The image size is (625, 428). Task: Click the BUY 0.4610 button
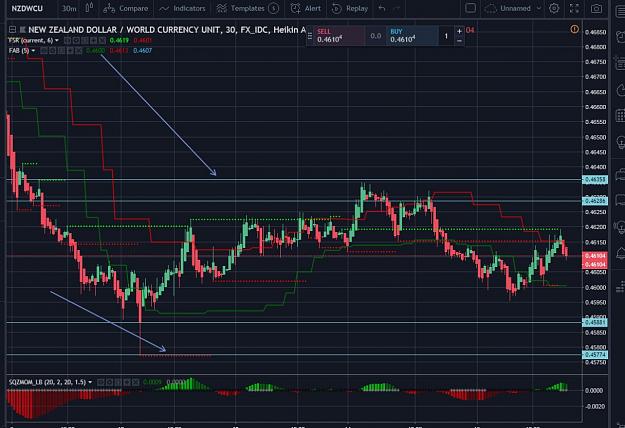point(412,36)
